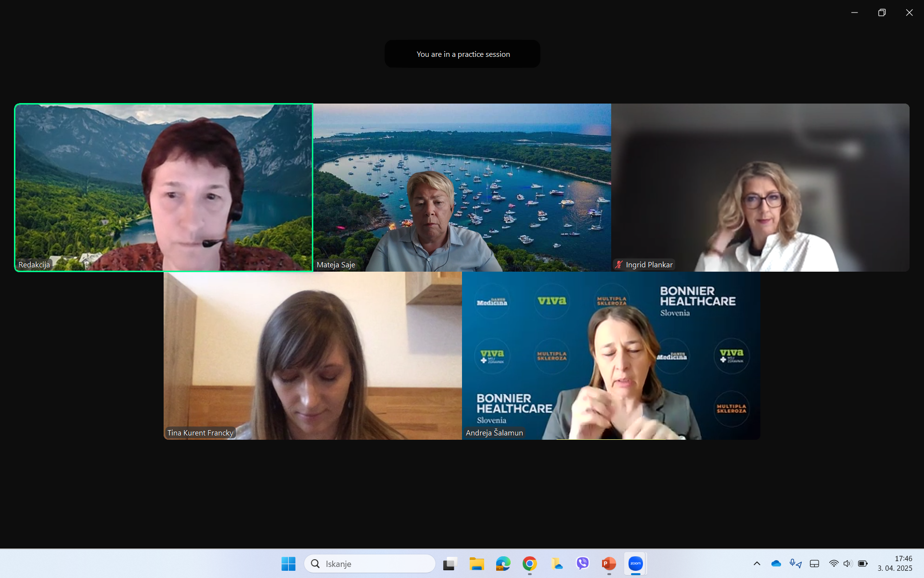Restore down the Zoom window
The height and width of the screenshot is (578, 924).
click(x=882, y=13)
